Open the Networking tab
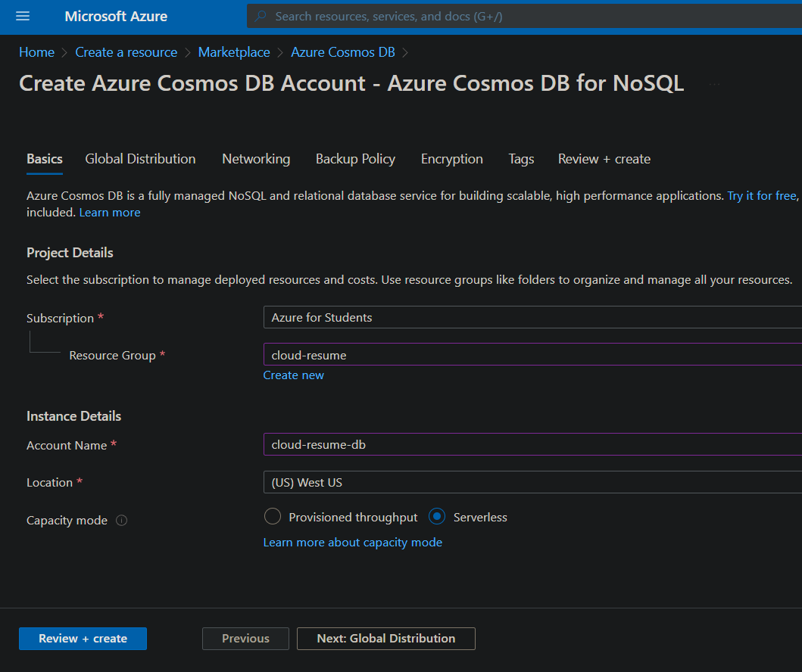Viewport: 802px width, 672px height. click(256, 159)
